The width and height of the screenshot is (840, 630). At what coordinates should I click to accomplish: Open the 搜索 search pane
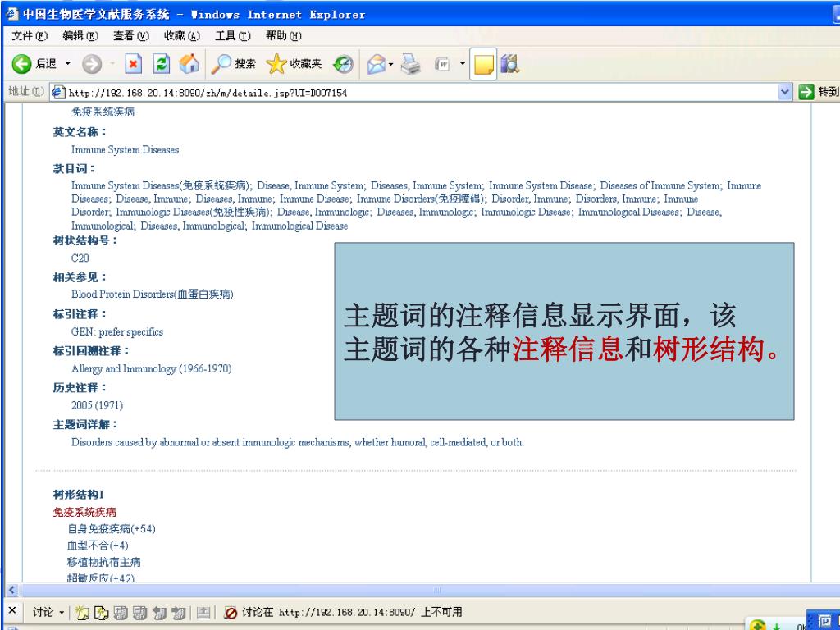[233, 64]
